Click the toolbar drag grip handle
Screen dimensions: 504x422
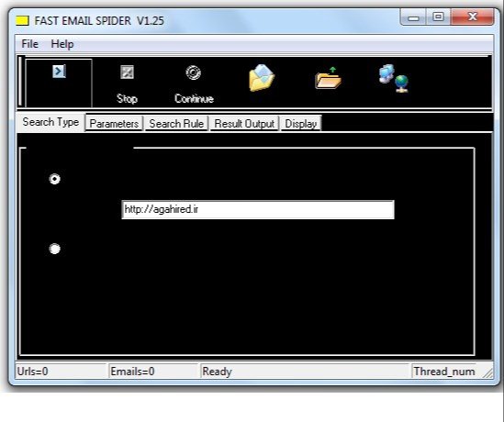point(20,82)
